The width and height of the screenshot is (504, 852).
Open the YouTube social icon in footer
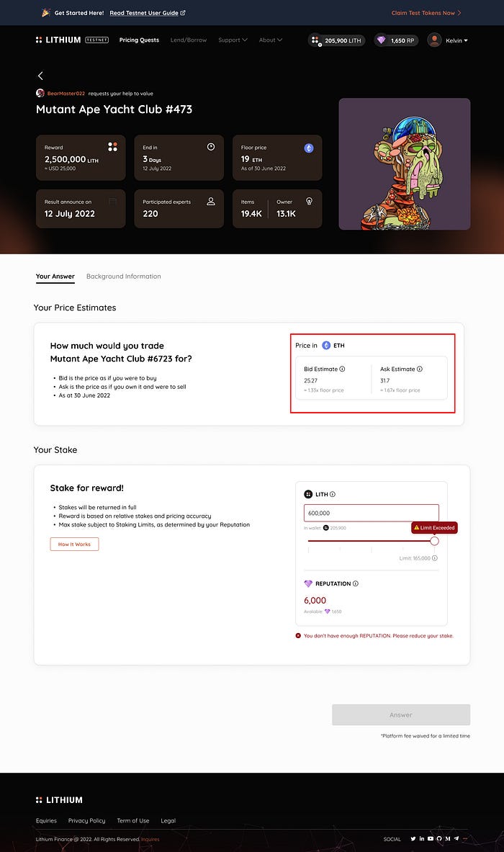430,838
